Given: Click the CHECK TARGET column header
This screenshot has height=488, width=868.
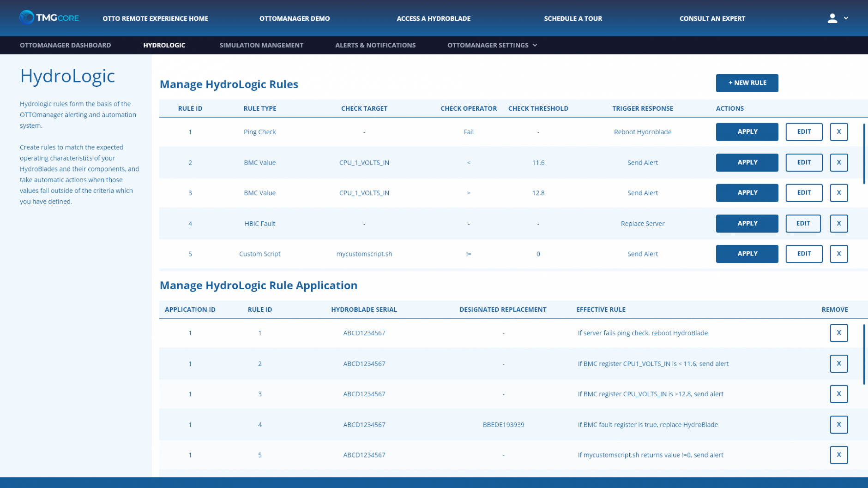Looking at the screenshot, I should [x=364, y=108].
